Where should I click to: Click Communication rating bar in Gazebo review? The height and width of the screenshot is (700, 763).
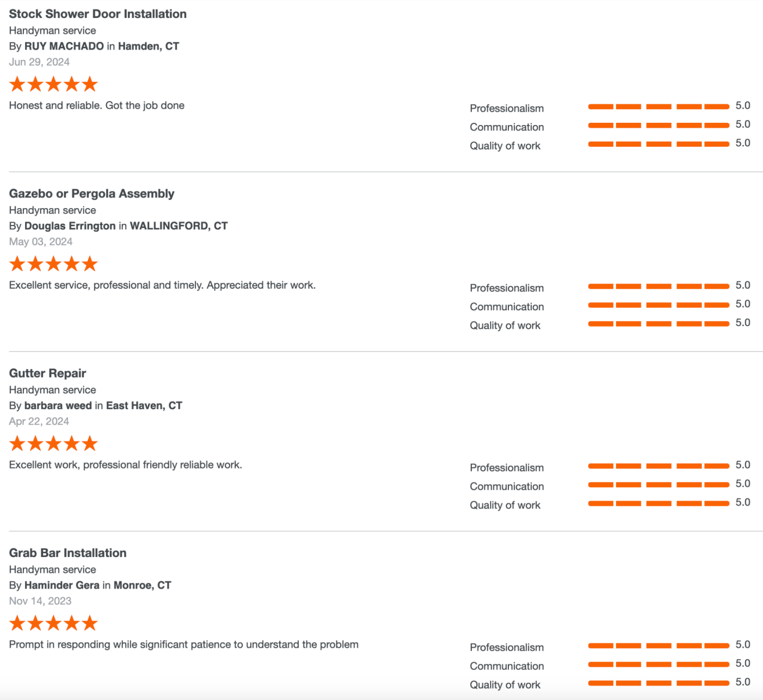click(659, 305)
